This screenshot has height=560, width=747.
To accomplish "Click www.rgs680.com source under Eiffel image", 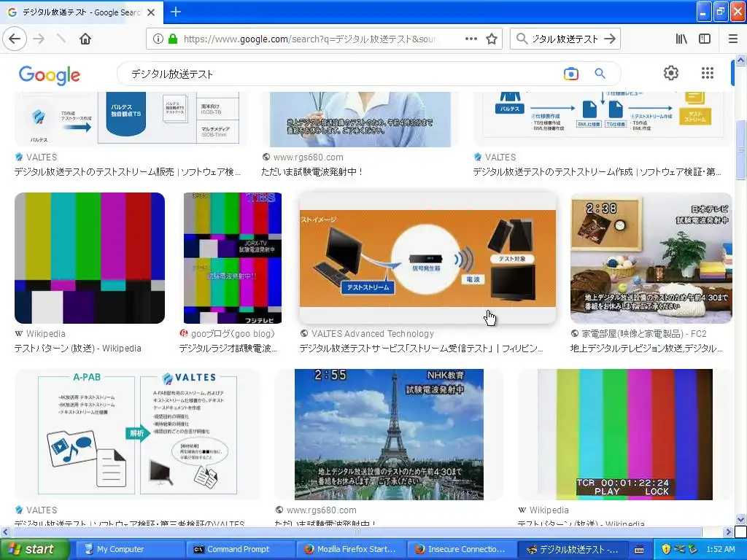I will 321,510.
